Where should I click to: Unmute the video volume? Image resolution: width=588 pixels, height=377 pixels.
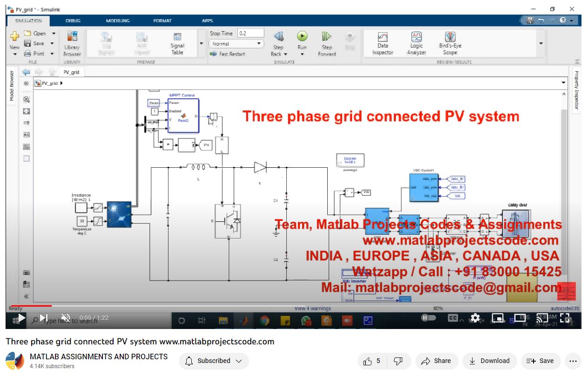66,318
